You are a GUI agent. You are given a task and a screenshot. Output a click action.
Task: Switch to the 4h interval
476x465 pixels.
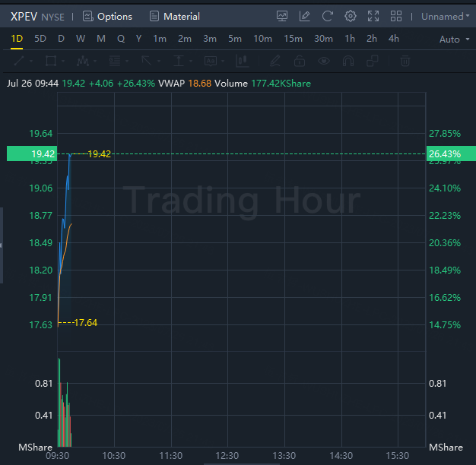(394, 39)
